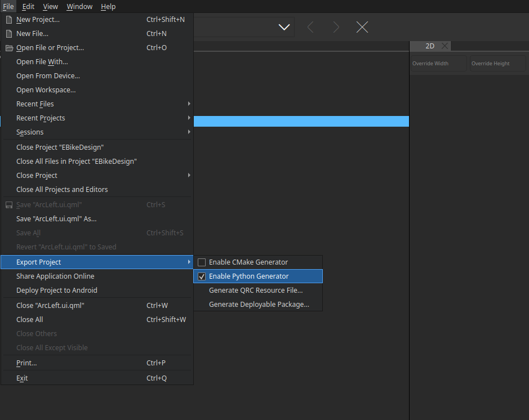Click the Open File folder icon
The image size is (529, 420).
pos(9,48)
